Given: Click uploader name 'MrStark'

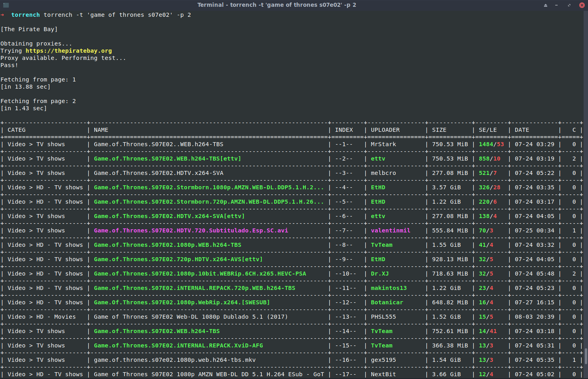Looking at the screenshot, I should (x=383, y=144).
